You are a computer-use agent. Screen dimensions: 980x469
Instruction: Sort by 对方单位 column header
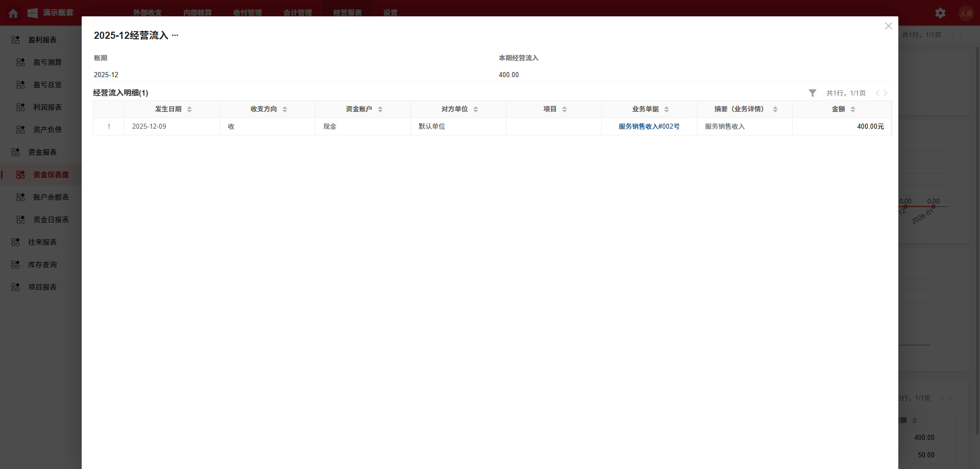476,109
